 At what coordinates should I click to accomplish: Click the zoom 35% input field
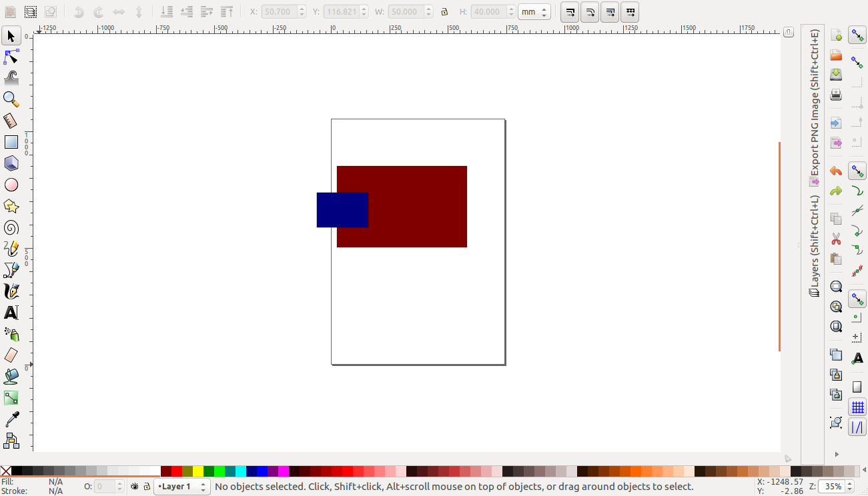tap(833, 487)
